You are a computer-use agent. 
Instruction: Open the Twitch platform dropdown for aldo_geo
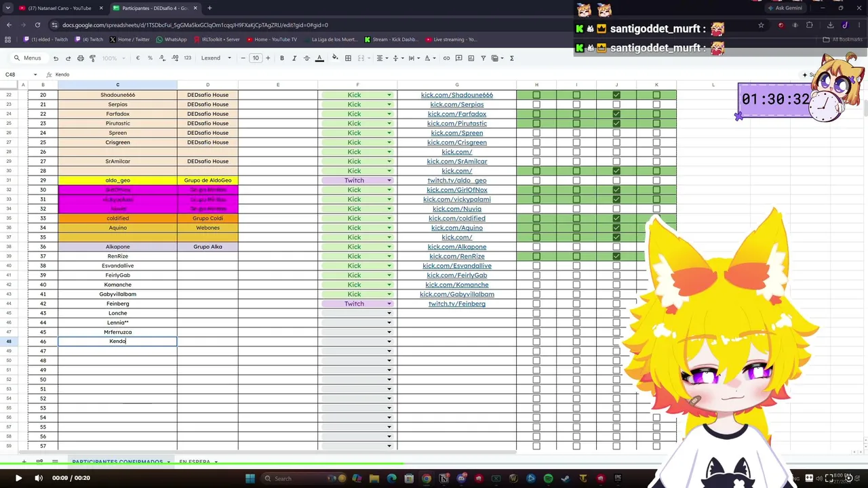coord(389,180)
